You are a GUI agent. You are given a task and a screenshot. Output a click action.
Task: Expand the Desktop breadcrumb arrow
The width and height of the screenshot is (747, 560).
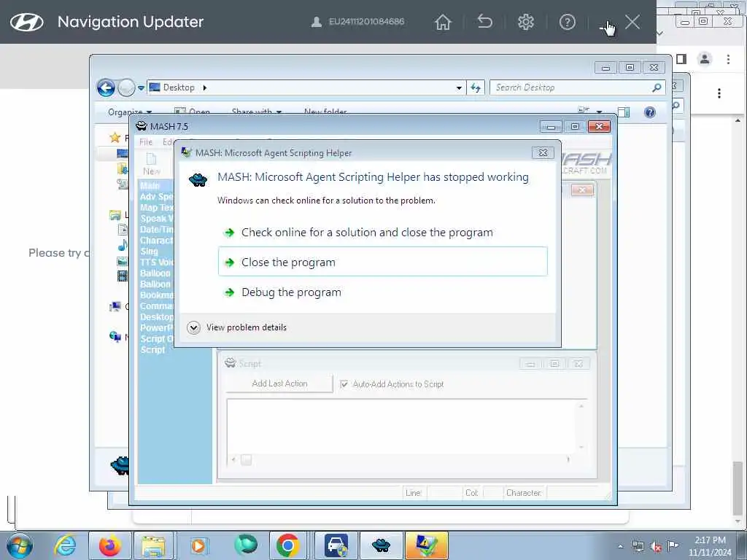pyautogui.click(x=205, y=87)
